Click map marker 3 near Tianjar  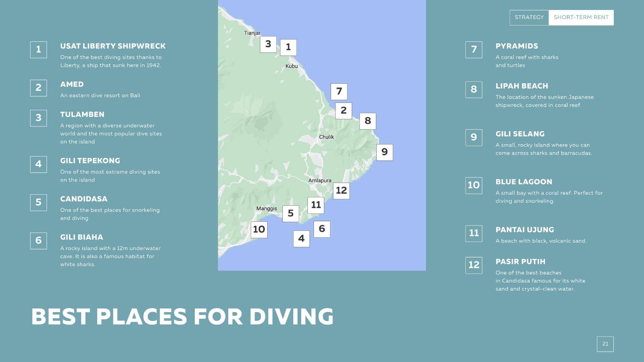(268, 44)
